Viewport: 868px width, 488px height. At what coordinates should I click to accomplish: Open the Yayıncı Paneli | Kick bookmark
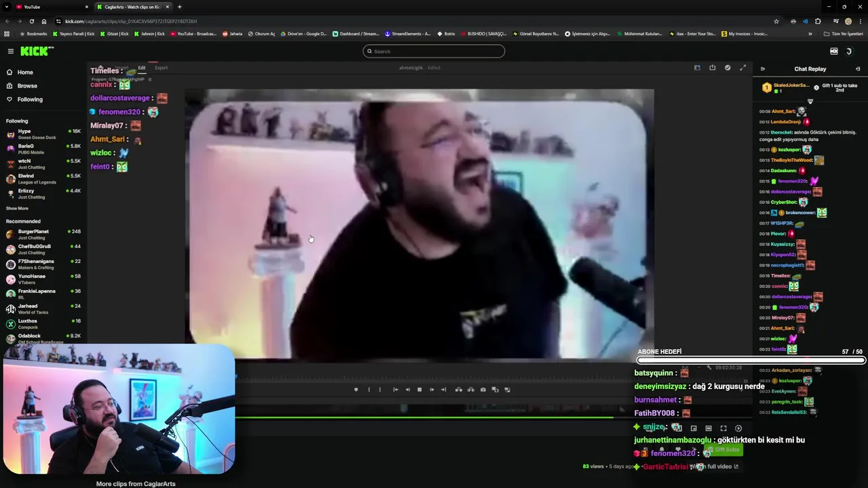point(74,34)
